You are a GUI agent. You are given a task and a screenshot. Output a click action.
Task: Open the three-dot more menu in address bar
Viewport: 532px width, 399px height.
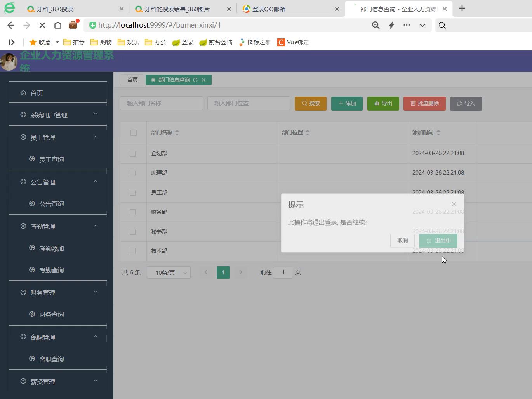pos(407,25)
